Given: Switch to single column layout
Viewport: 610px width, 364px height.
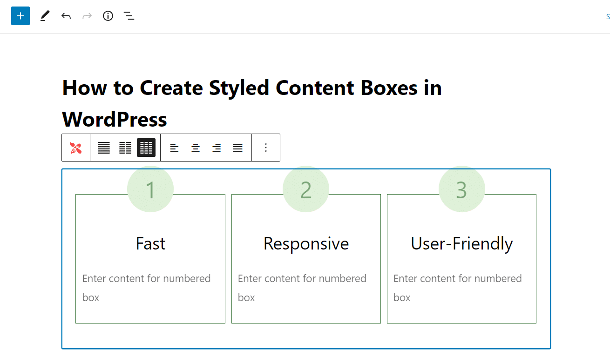Looking at the screenshot, I should pyautogui.click(x=104, y=148).
